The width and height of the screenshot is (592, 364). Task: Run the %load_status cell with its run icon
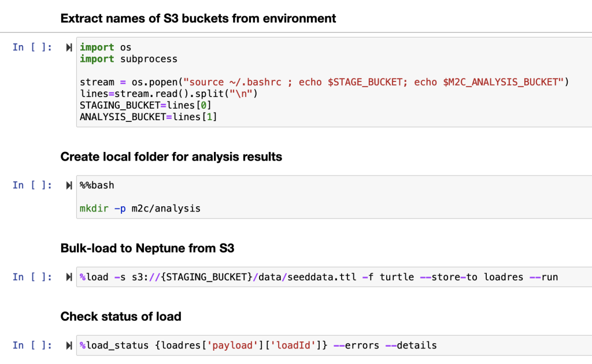tap(69, 346)
